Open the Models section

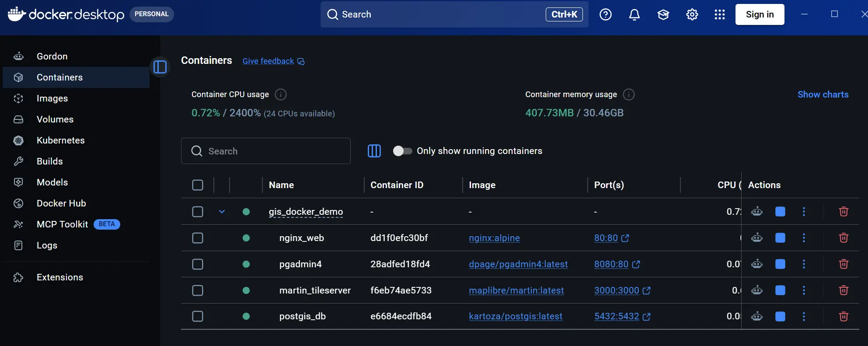point(76,182)
